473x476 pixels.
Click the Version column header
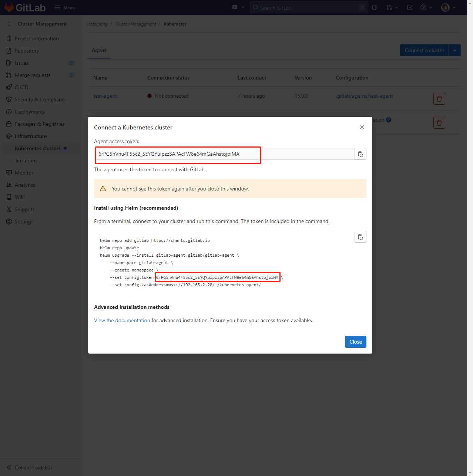pos(303,78)
